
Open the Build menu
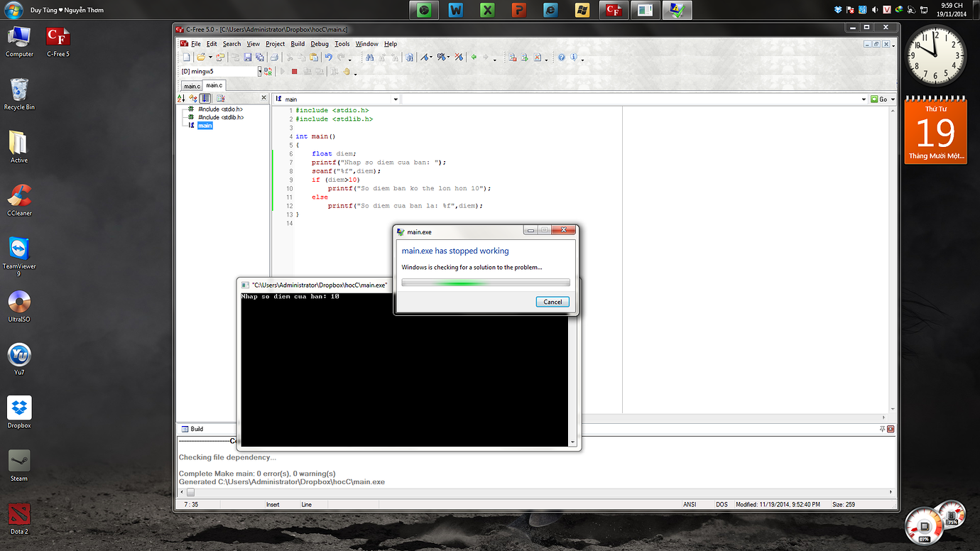coord(298,44)
